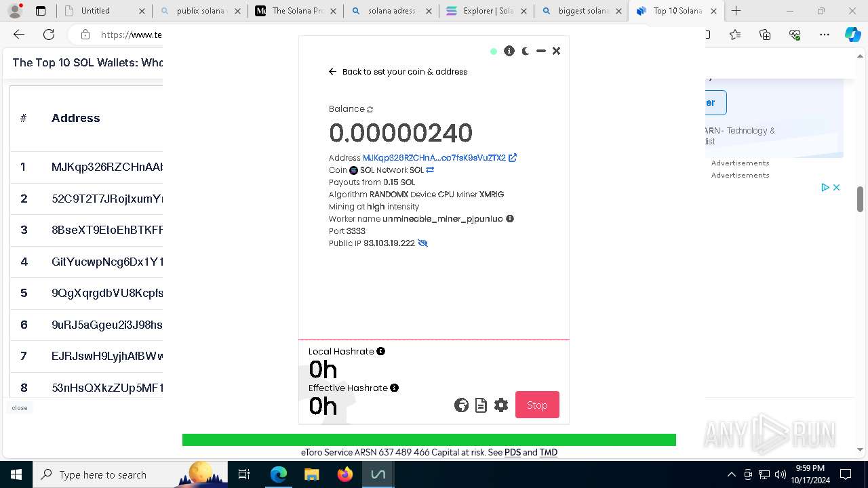
Task: Click Local Hashrate info icon
Action: [x=380, y=351]
